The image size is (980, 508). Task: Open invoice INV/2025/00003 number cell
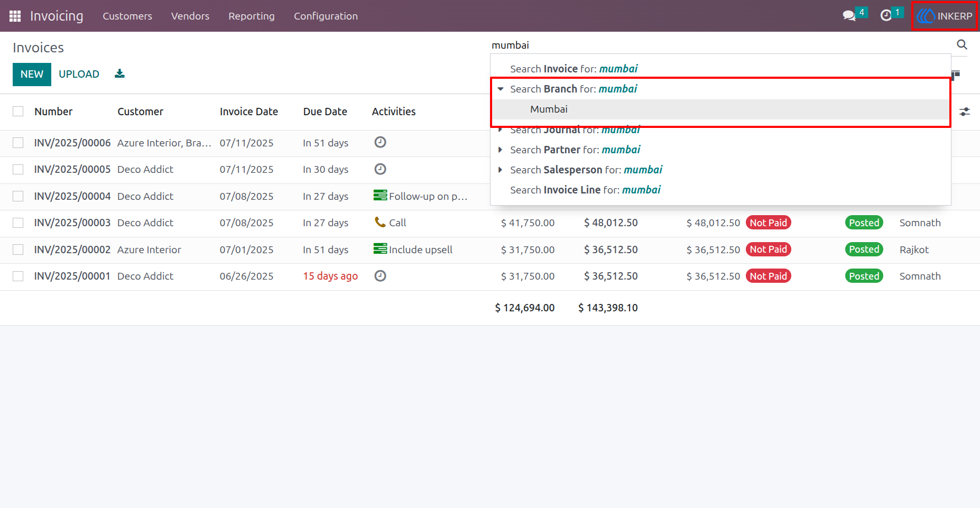point(72,223)
